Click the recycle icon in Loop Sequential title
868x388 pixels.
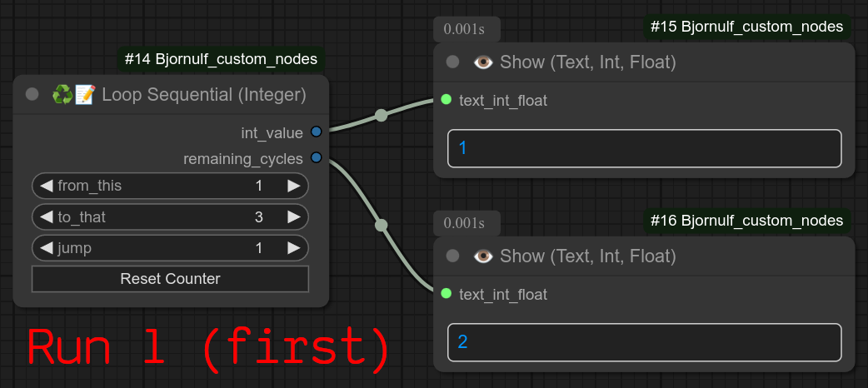click(62, 95)
